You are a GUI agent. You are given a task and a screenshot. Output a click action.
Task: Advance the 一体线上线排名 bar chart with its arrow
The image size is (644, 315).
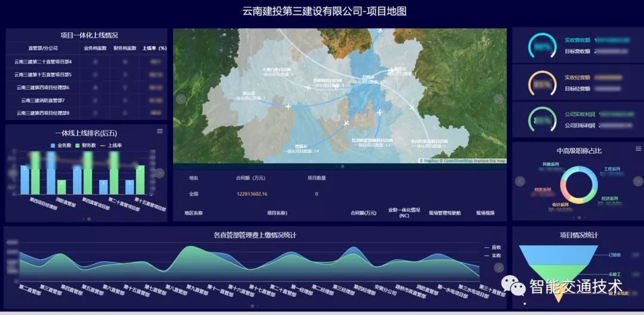[x=160, y=173]
